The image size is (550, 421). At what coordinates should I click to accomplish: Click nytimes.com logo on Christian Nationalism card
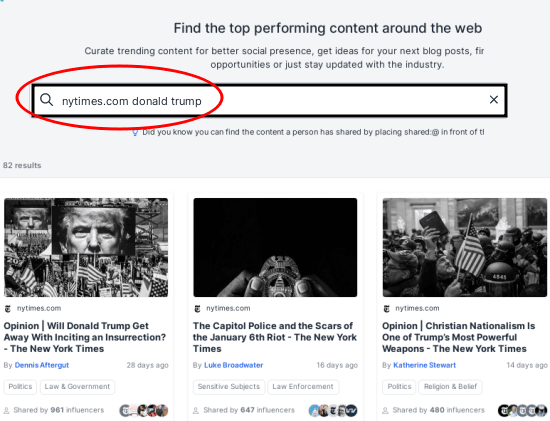387,309
